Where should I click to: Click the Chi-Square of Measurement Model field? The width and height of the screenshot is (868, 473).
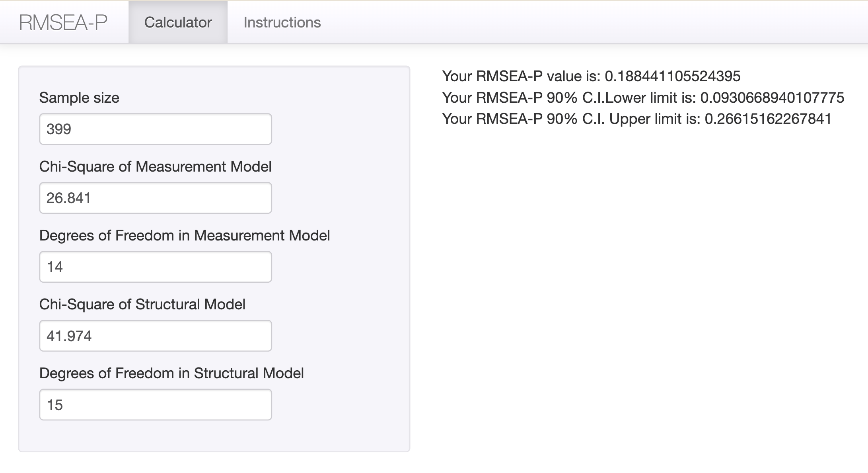156,198
